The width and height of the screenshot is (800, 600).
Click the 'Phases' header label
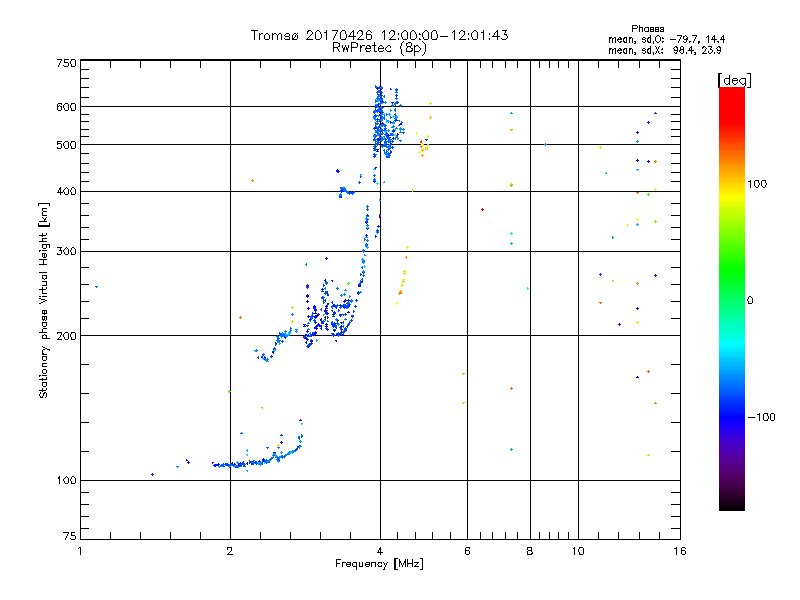pyautogui.click(x=647, y=29)
